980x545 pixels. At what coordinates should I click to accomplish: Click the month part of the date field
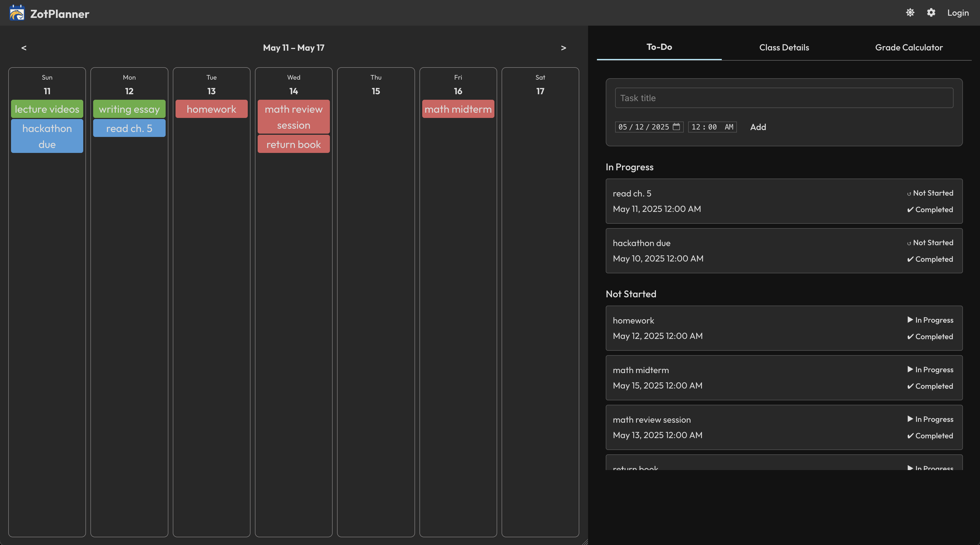pyautogui.click(x=622, y=127)
